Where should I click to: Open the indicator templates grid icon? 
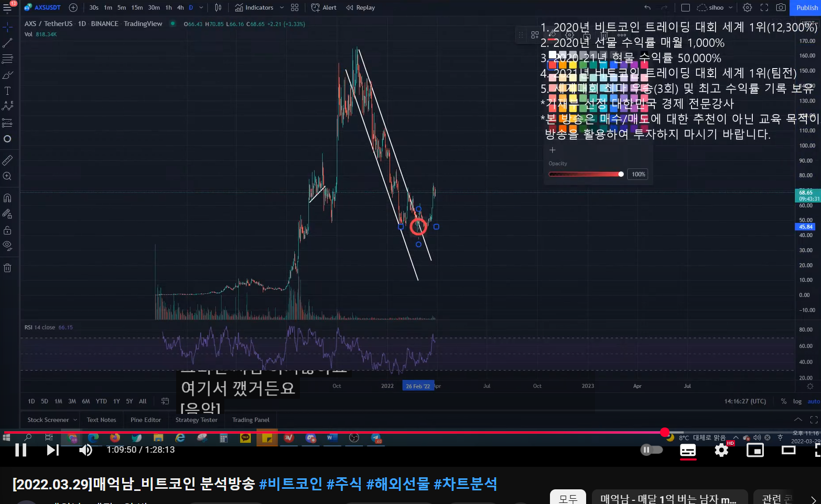pos(295,8)
